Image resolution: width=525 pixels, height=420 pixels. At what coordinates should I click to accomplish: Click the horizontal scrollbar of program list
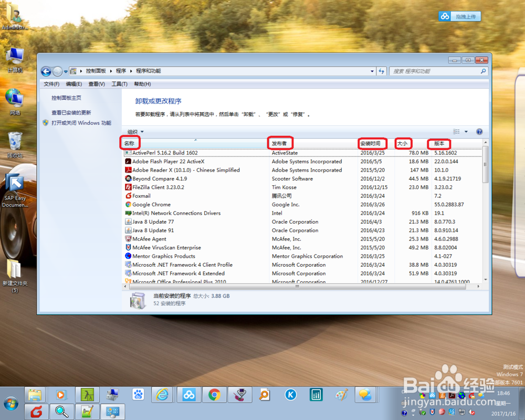(297, 286)
